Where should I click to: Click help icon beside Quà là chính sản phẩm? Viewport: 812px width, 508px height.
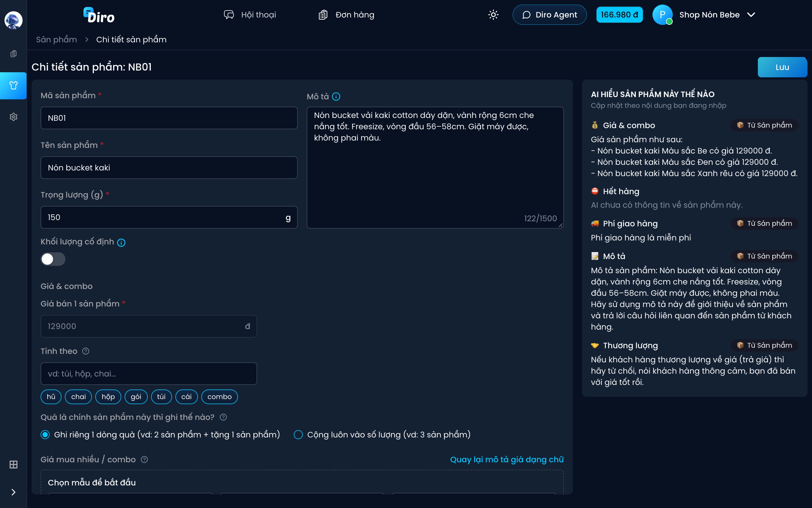[x=223, y=417]
